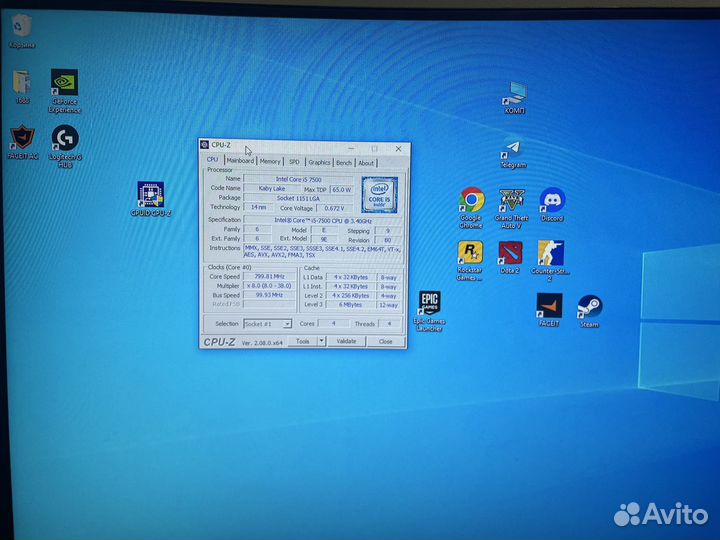Viewport: 720px width, 540px height.
Task: Click the L1 Data cache size value
Action: (350, 277)
